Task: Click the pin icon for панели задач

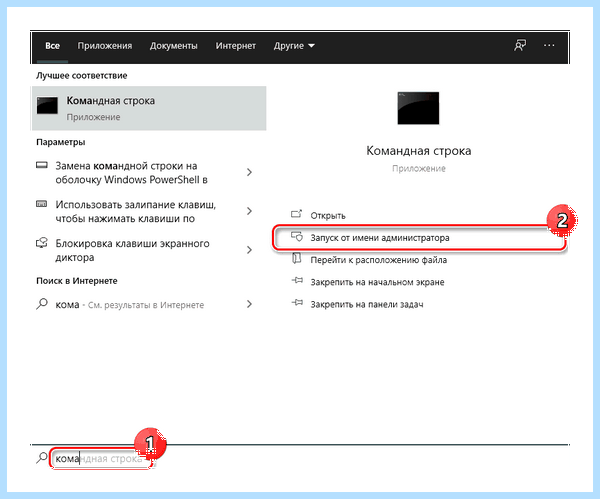Action: coord(297,303)
